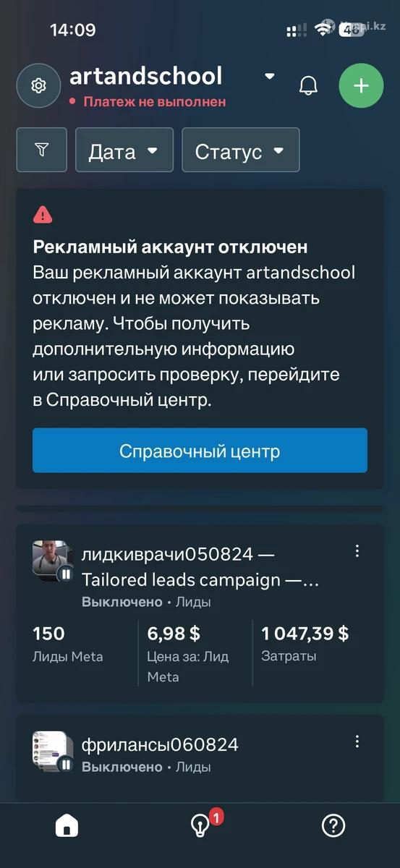The width and height of the screenshot is (400, 868).
Task: Open the help question mark tab
Action: pyautogui.click(x=333, y=825)
